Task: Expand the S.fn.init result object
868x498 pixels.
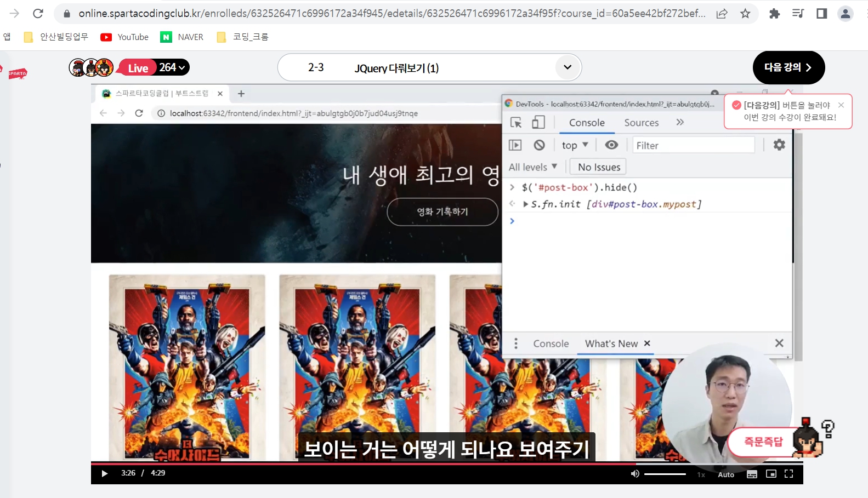Action: (x=526, y=204)
